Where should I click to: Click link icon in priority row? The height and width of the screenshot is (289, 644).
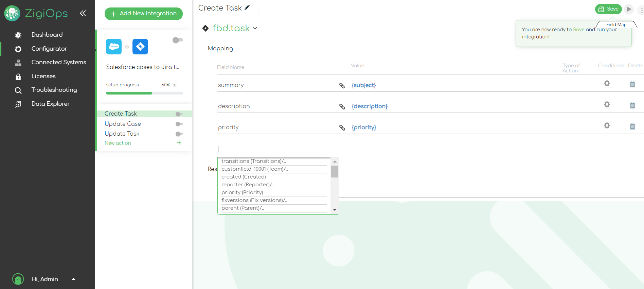342,128
